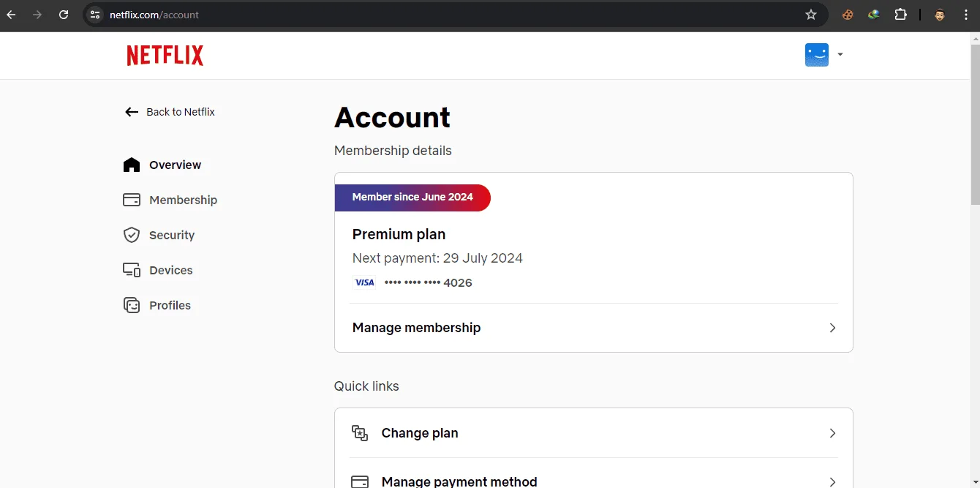The height and width of the screenshot is (488, 980).
Task: Click the browser reload icon
Action: coord(64,15)
